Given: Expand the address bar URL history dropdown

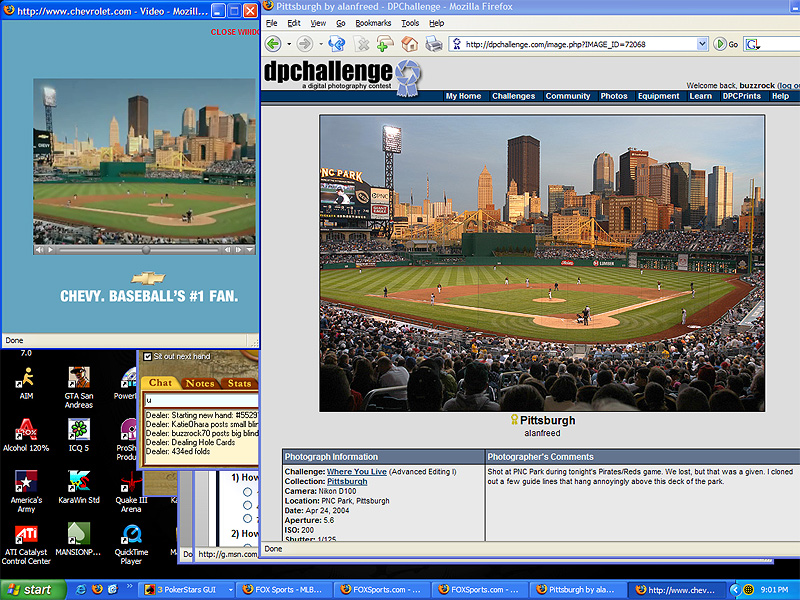Looking at the screenshot, I should pyautogui.click(x=702, y=44).
